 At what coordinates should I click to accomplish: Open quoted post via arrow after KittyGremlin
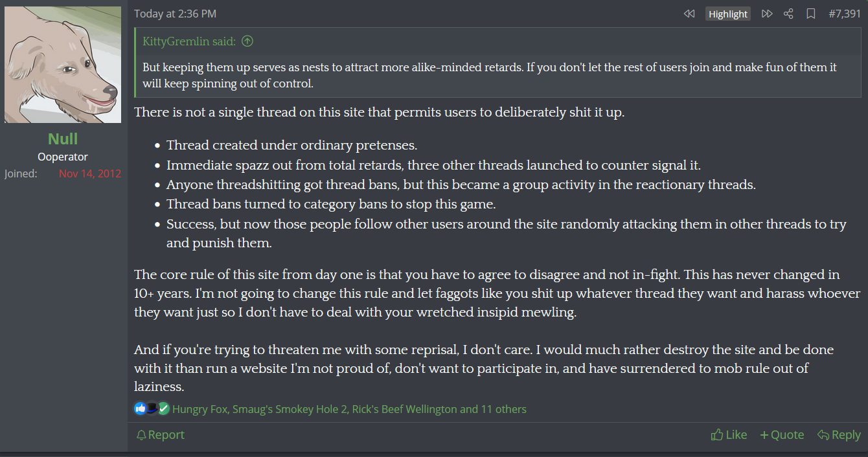click(x=247, y=41)
